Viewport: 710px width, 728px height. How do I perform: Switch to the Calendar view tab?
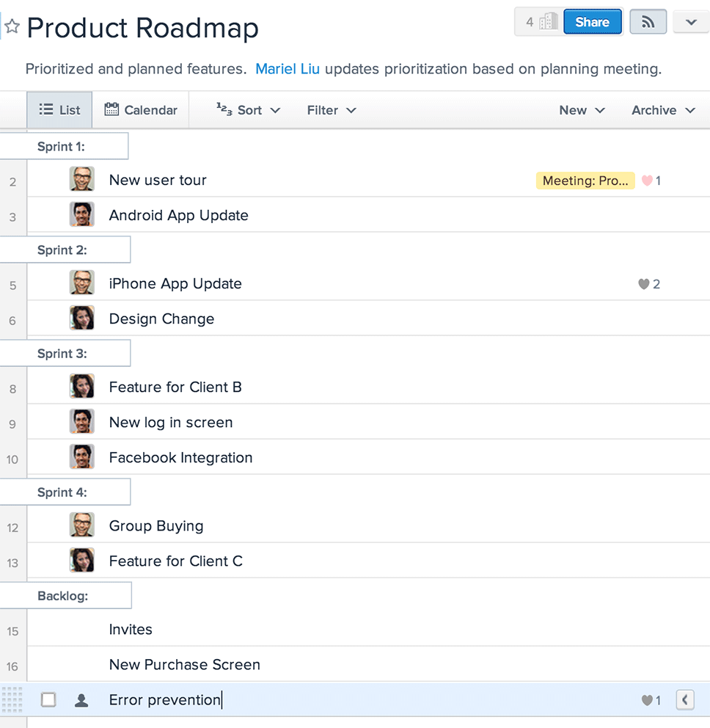[141, 110]
